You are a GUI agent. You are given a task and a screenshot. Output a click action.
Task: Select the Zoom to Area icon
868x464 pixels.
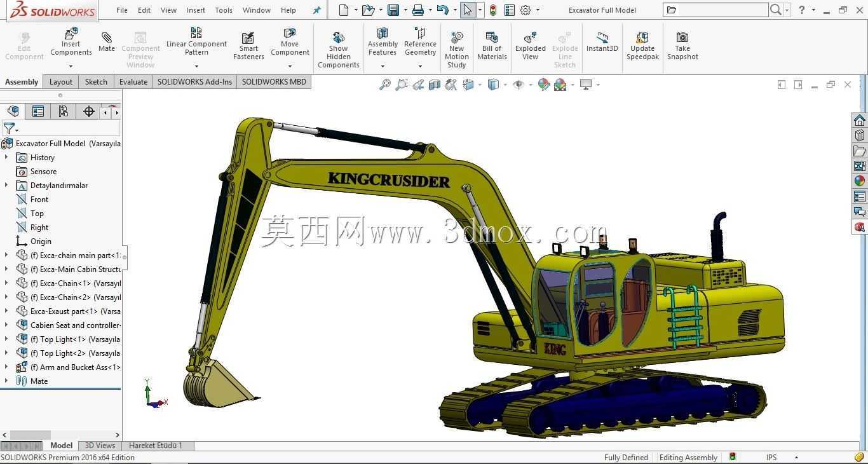click(402, 85)
